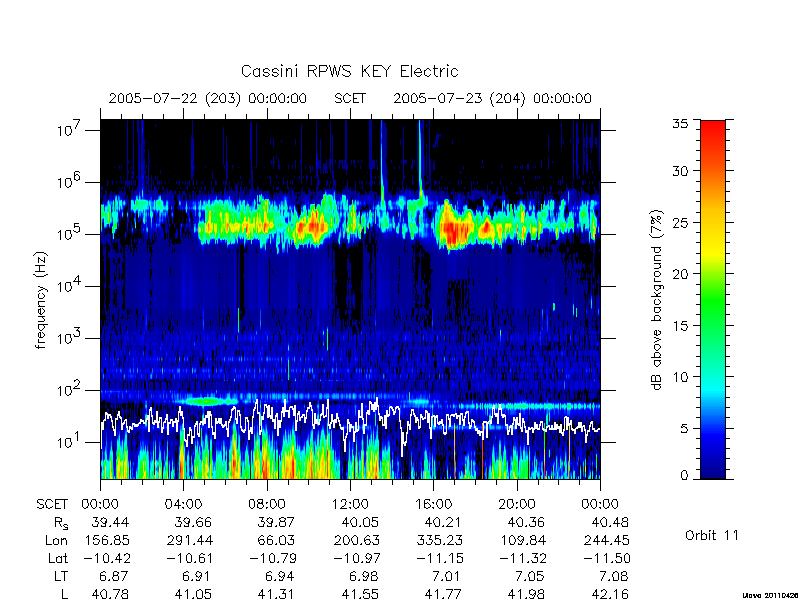Click the red top of the color bar

coord(713,128)
